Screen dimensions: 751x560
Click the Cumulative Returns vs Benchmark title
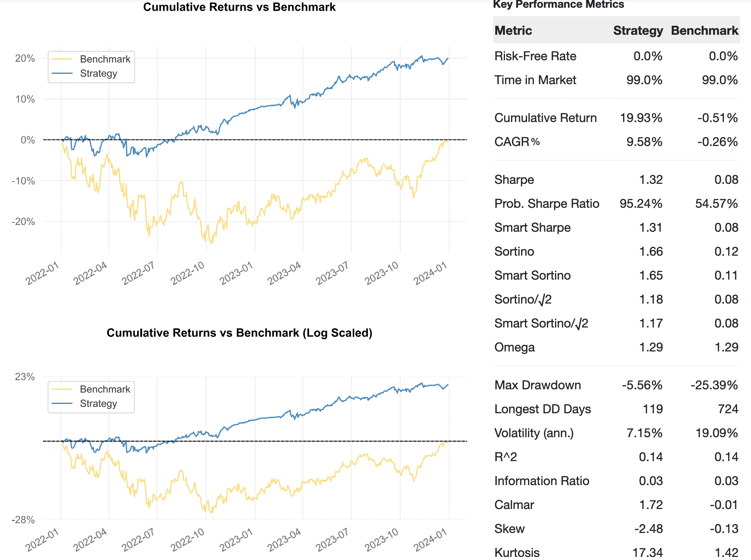[x=239, y=7]
